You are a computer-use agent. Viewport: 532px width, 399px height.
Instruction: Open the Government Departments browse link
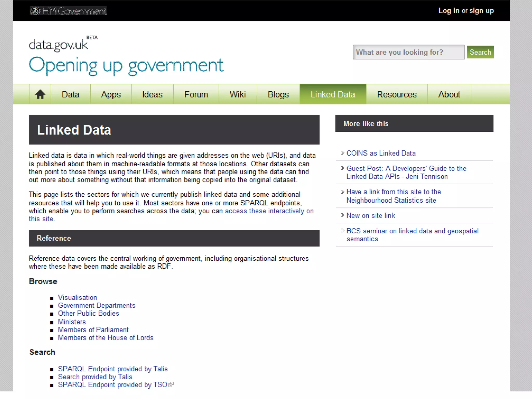[97, 305]
